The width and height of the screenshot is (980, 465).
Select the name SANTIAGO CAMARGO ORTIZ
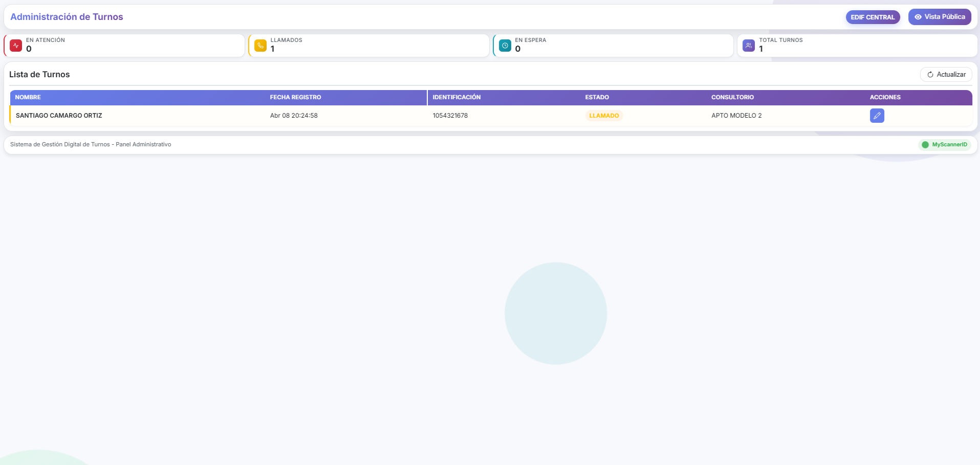point(59,116)
